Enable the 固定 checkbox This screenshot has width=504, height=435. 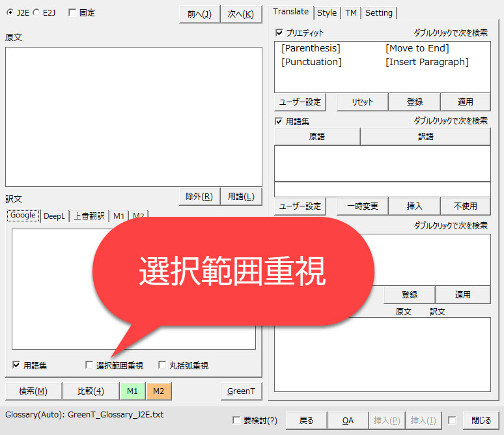point(72,12)
